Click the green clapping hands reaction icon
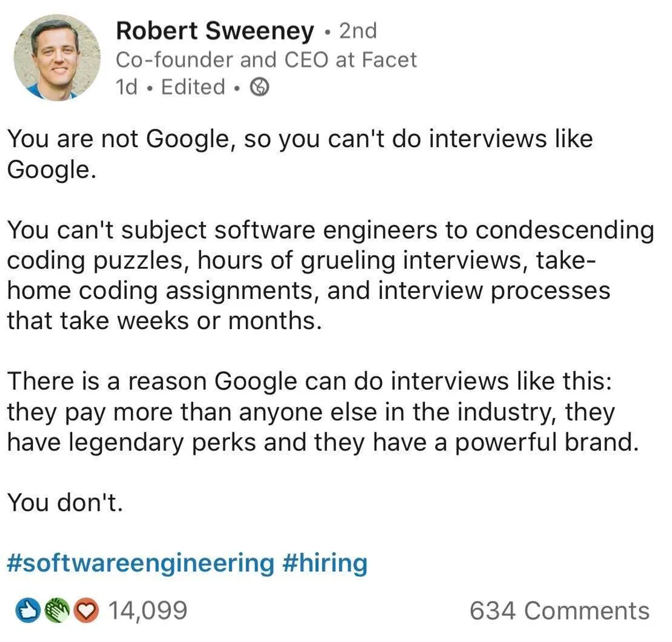The image size is (672, 642). point(56,611)
